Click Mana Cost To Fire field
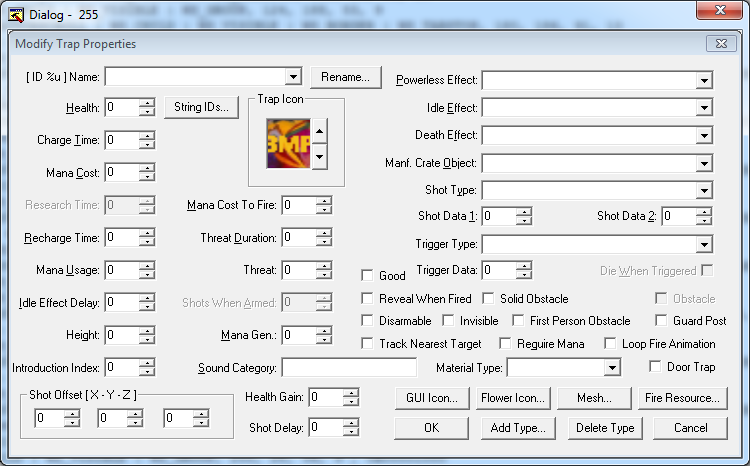The image size is (750, 466). click(x=299, y=205)
